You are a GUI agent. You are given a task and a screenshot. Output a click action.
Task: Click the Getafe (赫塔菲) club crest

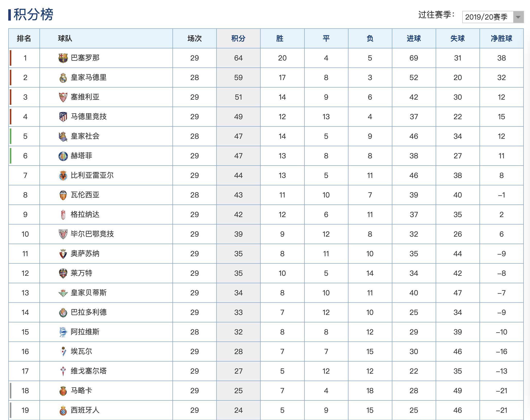[x=63, y=156]
